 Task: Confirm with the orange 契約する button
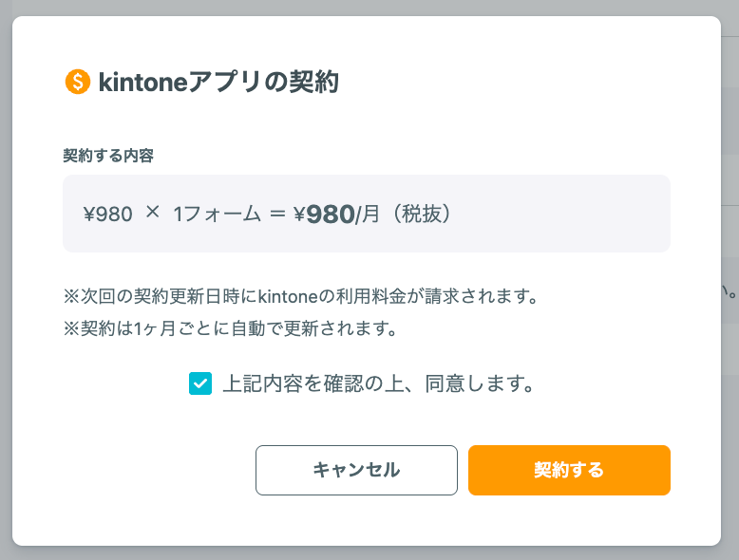tap(569, 470)
